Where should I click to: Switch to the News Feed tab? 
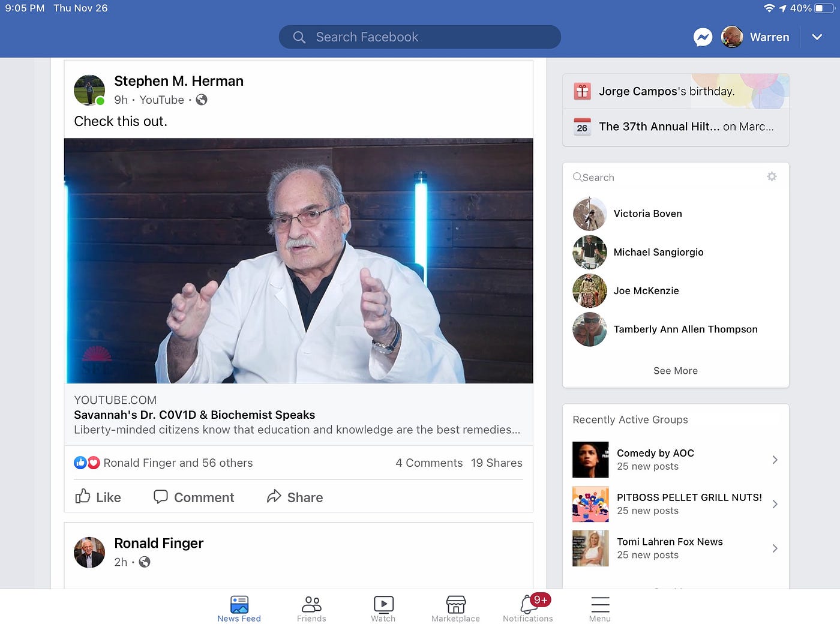239,609
